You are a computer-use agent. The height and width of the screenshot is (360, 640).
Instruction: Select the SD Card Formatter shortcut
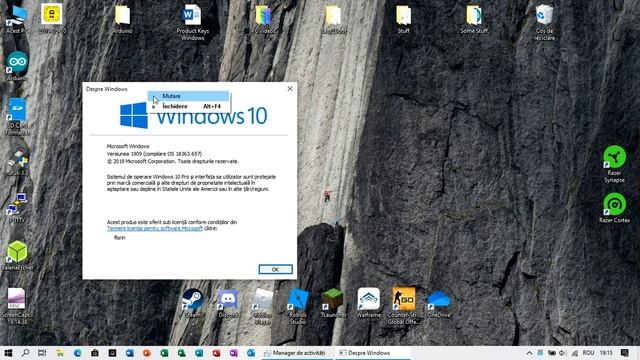coord(17,116)
